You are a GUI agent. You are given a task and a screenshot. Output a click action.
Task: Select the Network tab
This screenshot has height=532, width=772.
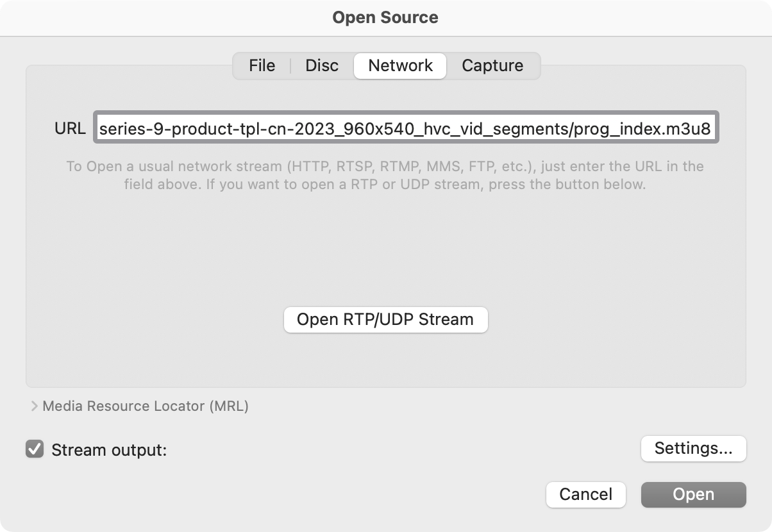click(400, 66)
